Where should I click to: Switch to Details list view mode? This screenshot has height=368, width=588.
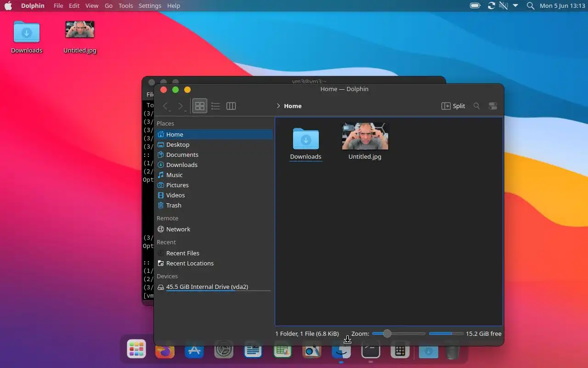pyautogui.click(x=215, y=106)
